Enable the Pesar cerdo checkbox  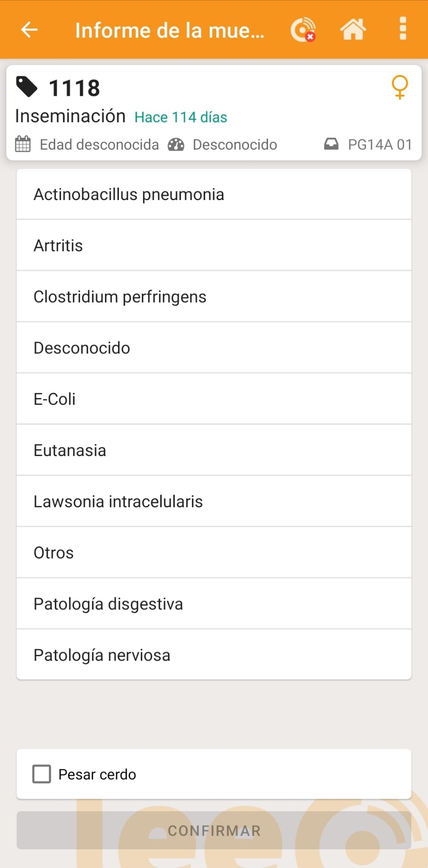tap(42, 774)
